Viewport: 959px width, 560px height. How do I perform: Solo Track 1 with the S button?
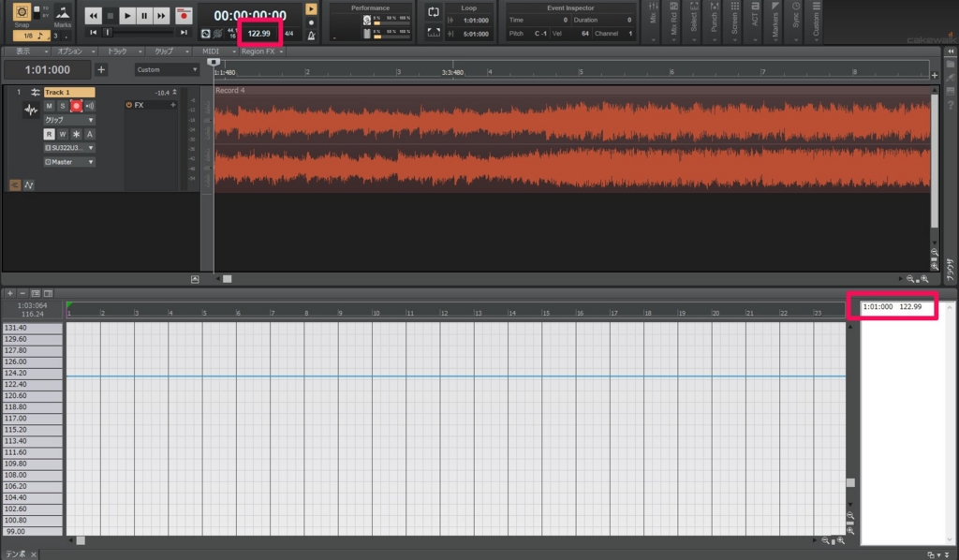(63, 106)
